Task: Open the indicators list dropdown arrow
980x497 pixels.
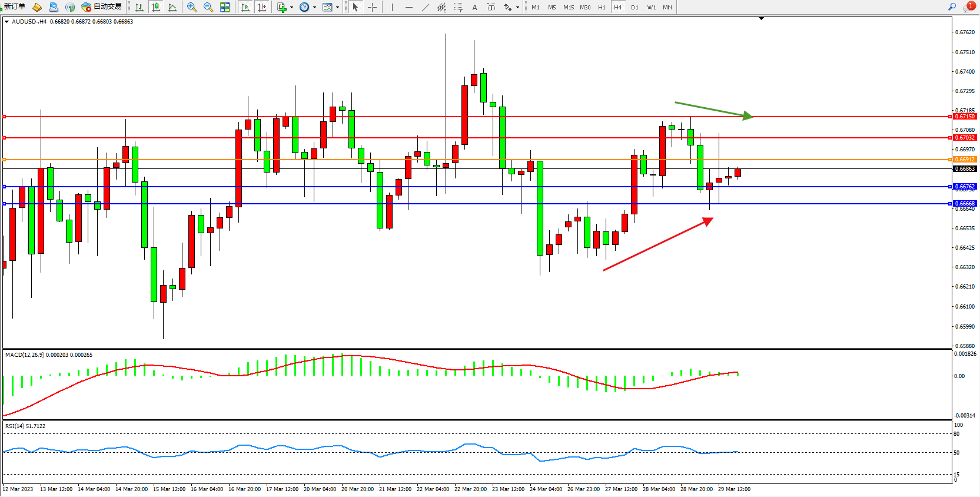Action: pos(291,8)
